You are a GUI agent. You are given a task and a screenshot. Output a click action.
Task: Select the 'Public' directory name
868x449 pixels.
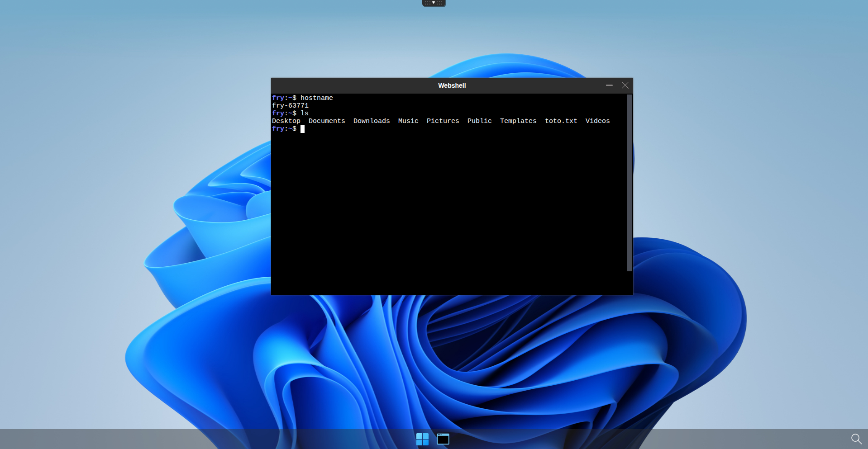[479, 121]
